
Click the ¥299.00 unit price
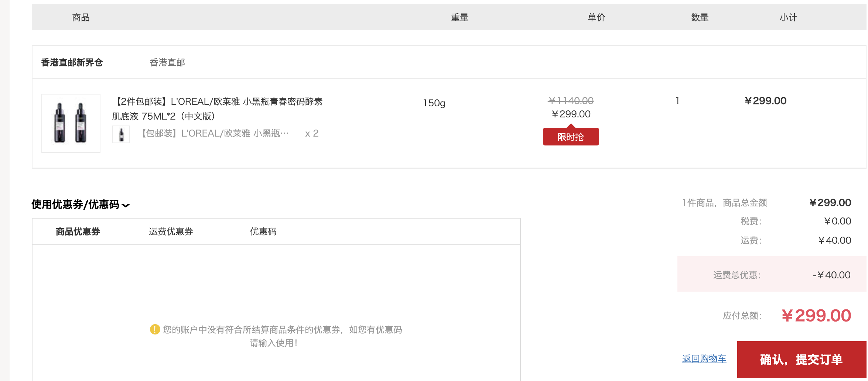571,114
